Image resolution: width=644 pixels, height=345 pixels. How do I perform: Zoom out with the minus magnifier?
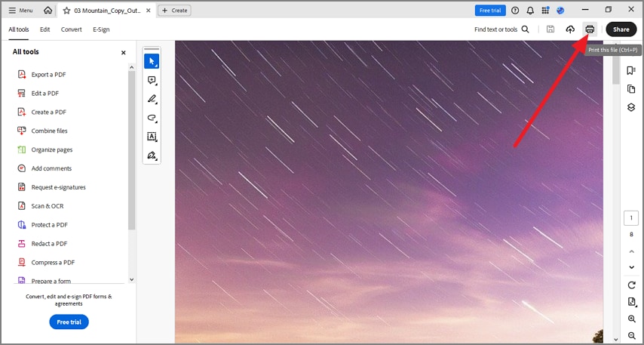click(x=632, y=336)
